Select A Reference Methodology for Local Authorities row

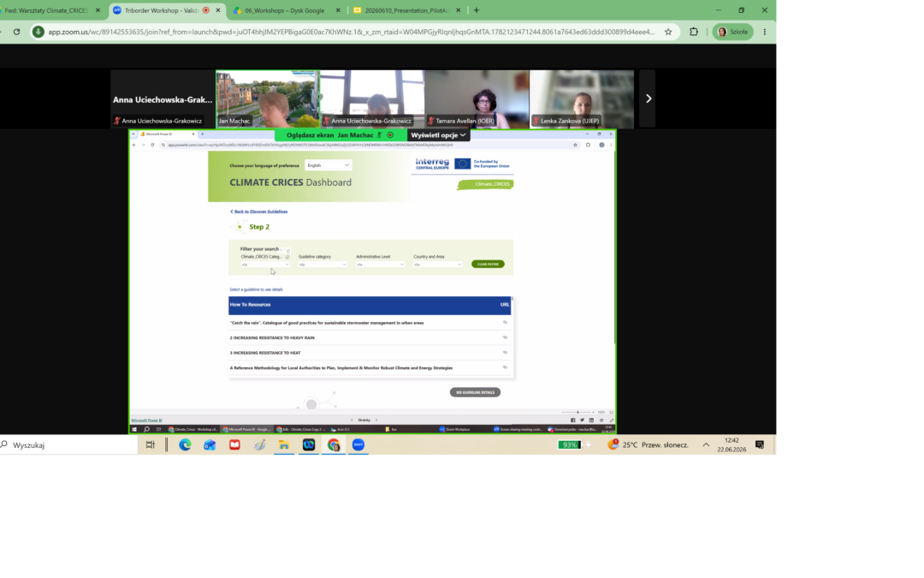coord(370,368)
